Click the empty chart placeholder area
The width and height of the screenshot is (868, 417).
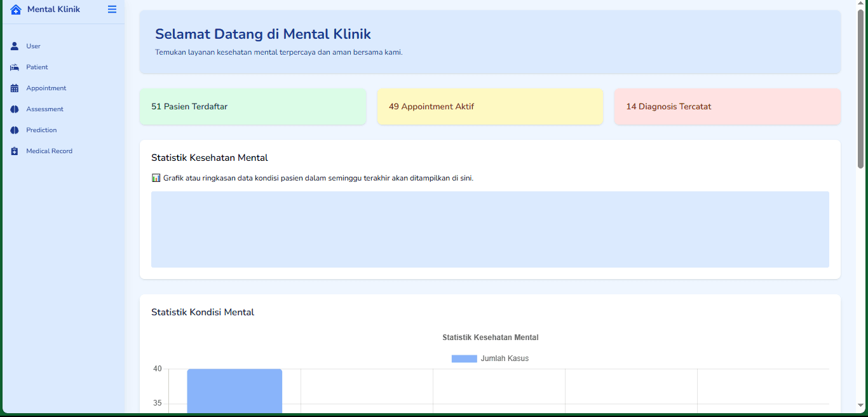click(x=490, y=229)
